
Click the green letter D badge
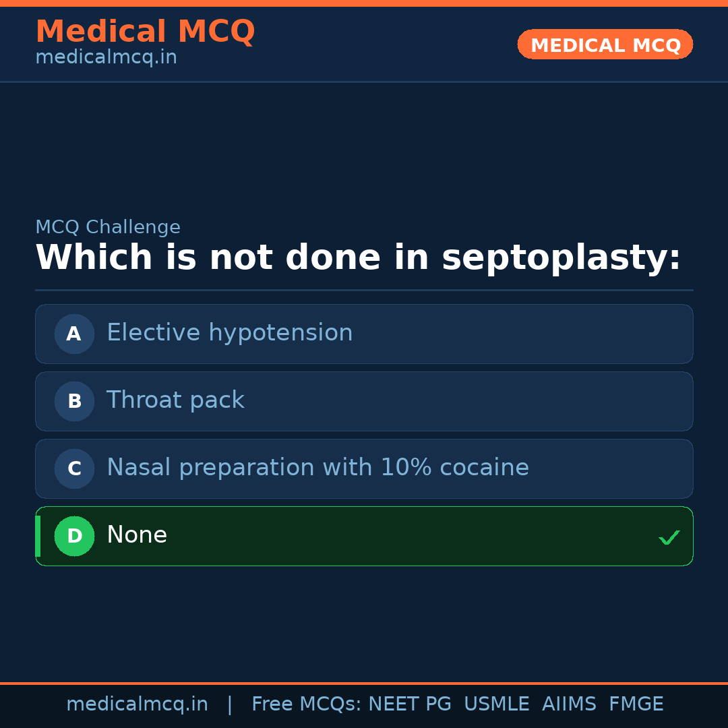[74, 536]
